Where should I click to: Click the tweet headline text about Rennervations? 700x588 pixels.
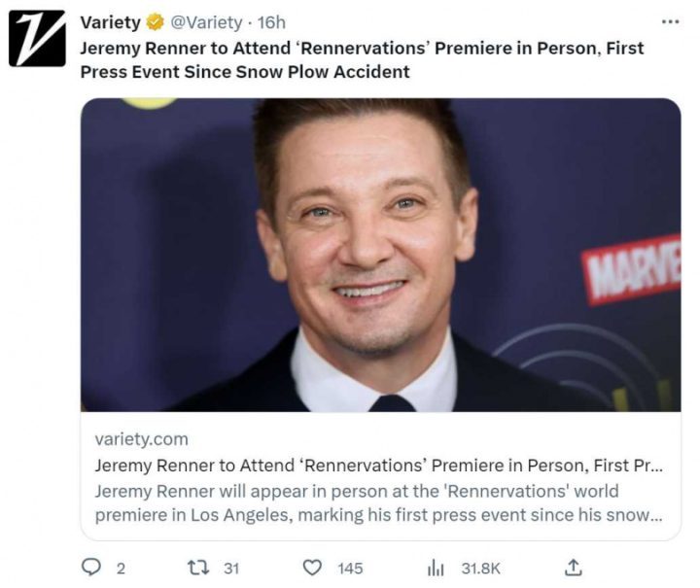pos(362,59)
